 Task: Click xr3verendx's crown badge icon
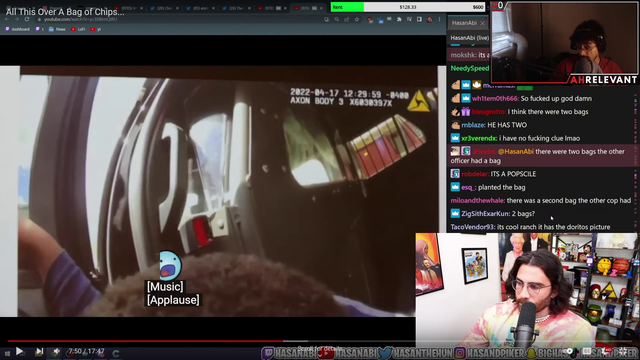click(455, 138)
